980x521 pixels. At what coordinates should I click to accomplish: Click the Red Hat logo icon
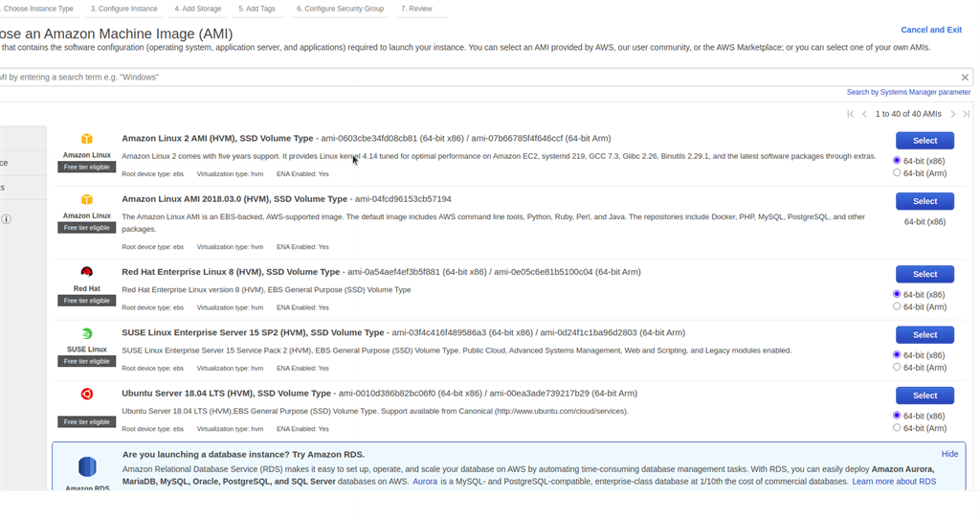click(x=87, y=272)
